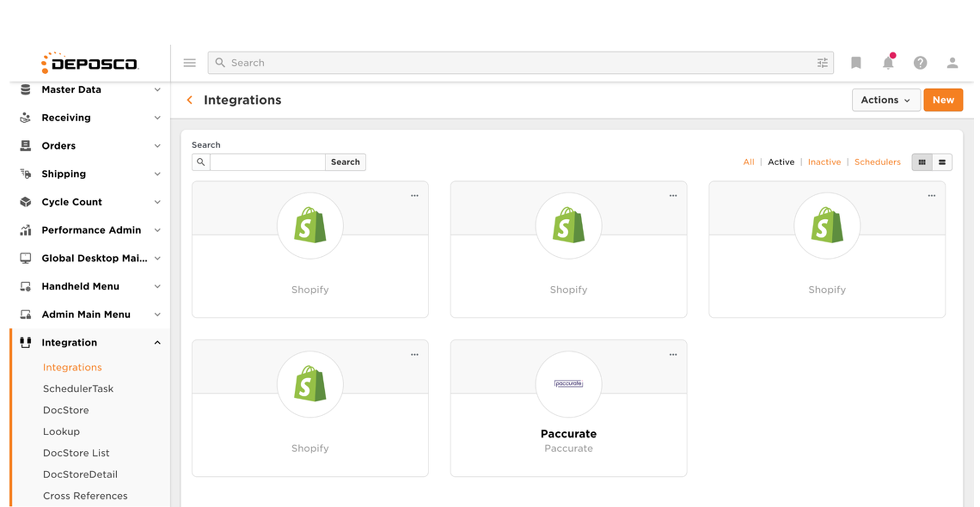Screen dimensions: 980x507
Task: Open DocStore List in the sidebar
Action: [76, 453]
